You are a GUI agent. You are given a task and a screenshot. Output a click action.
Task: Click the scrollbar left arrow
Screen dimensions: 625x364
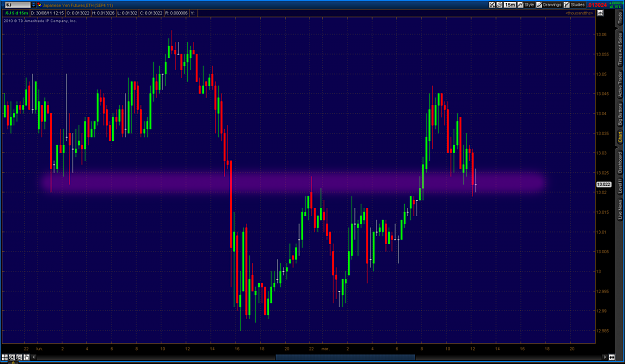coord(33,357)
